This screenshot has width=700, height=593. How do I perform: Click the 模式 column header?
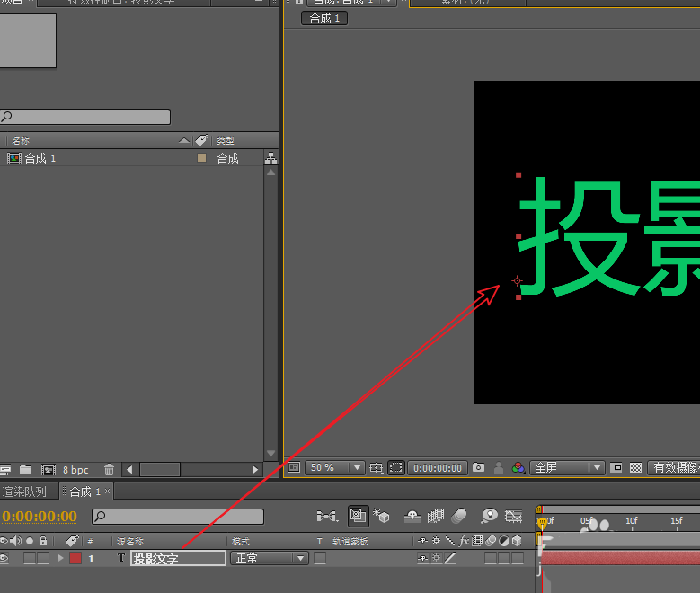[241, 541]
